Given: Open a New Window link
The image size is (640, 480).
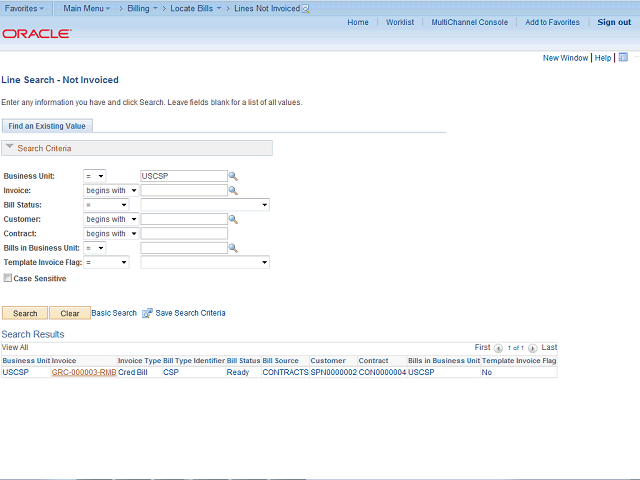Looking at the screenshot, I should [565, 58].
